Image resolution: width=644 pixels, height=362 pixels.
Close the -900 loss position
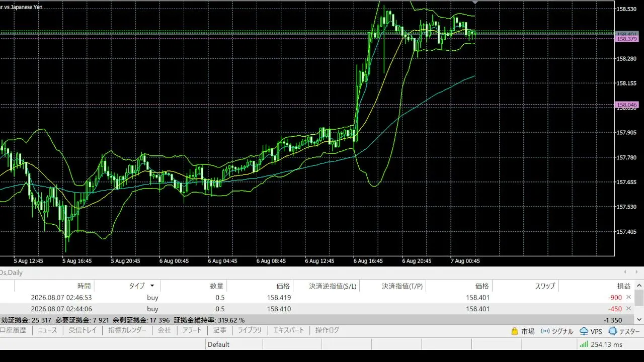(628, 297)
